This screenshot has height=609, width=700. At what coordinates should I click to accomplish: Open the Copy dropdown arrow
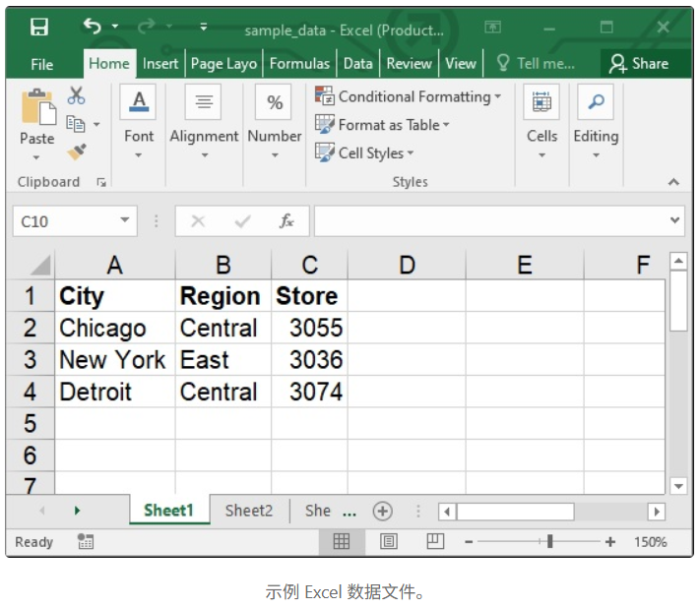96,125
